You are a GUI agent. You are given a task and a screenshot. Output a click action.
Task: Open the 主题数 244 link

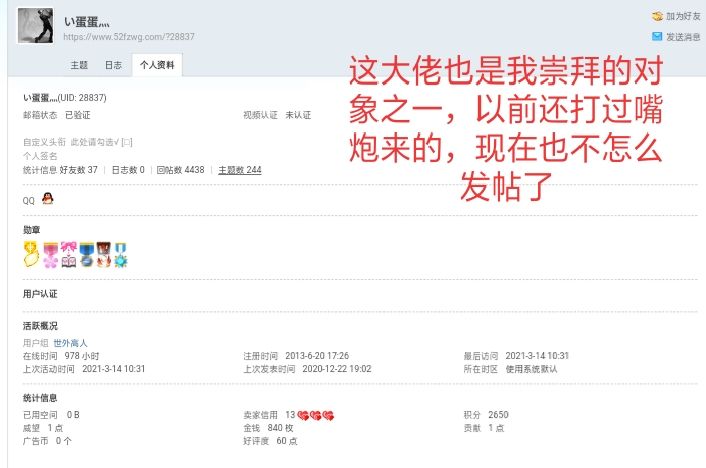240,170
